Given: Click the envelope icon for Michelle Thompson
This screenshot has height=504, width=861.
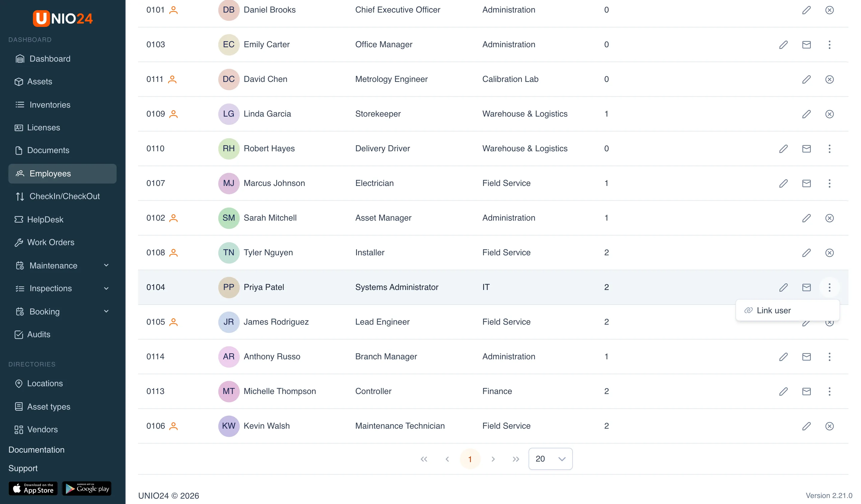Looking at the screenshot, I should tap(806, 392).
